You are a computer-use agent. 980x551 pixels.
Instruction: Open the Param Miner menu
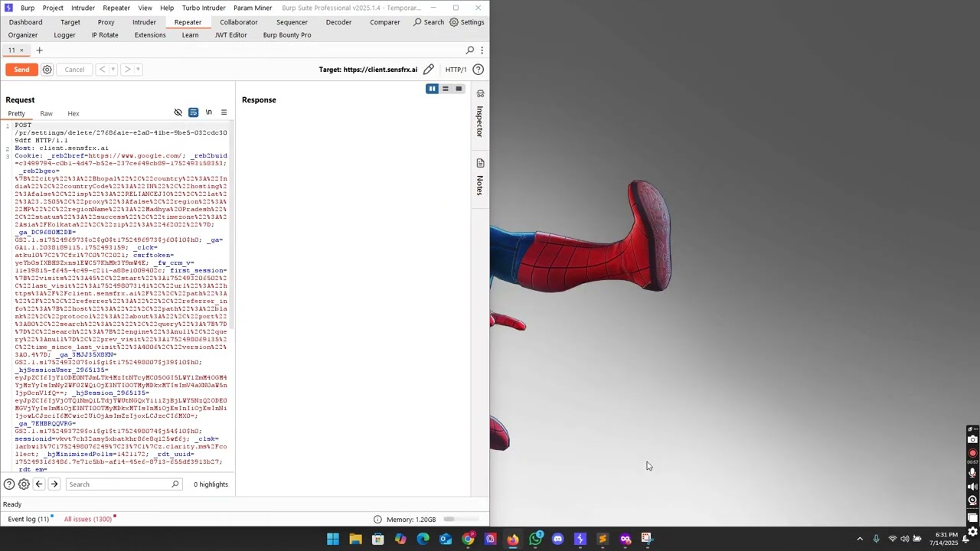tap(253, 8)
